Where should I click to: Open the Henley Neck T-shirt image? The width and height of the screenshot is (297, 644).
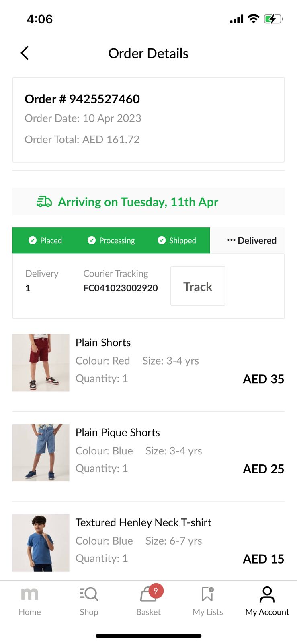tap(41, 543)
